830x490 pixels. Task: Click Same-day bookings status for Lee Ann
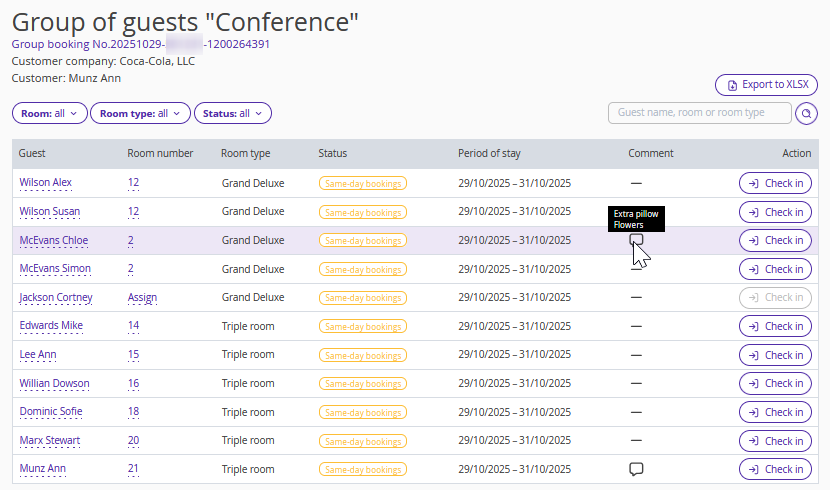pos(362,355)
